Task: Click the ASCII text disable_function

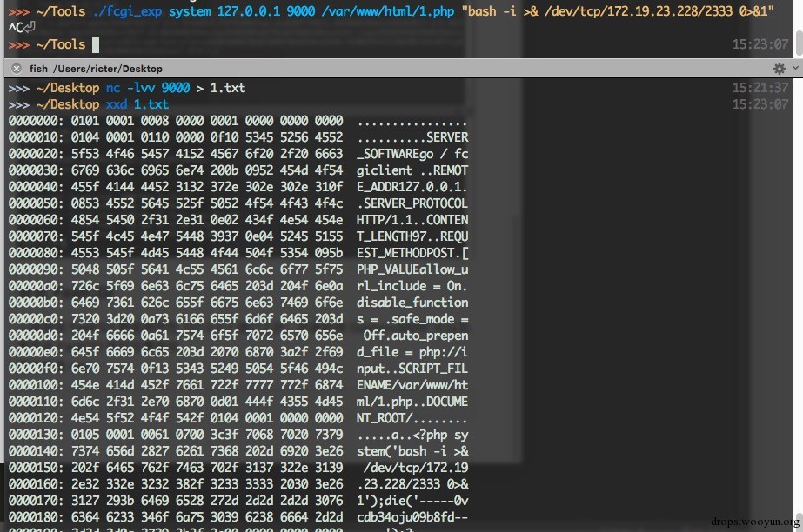Action: pyautogui.click(x=412, y=303)
